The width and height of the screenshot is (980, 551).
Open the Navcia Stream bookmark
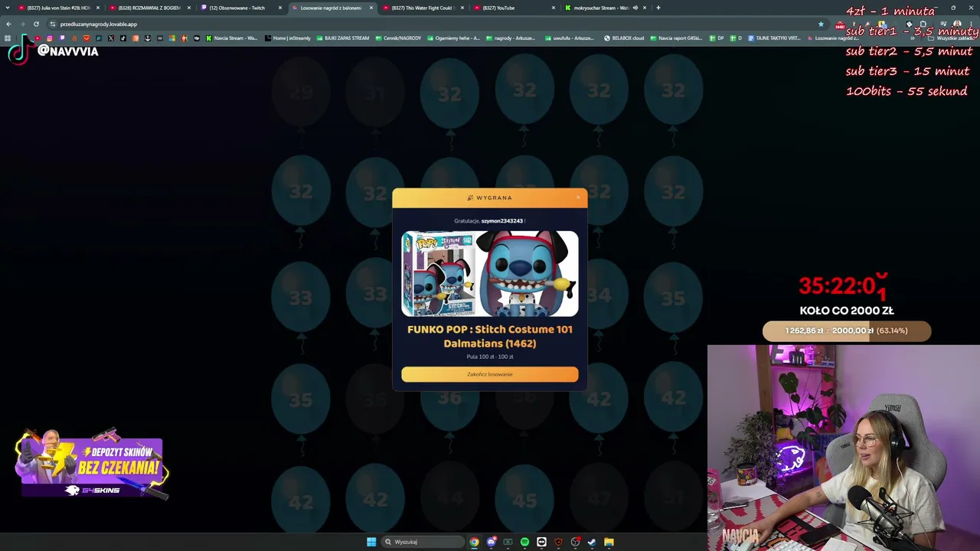coord(232,38)
